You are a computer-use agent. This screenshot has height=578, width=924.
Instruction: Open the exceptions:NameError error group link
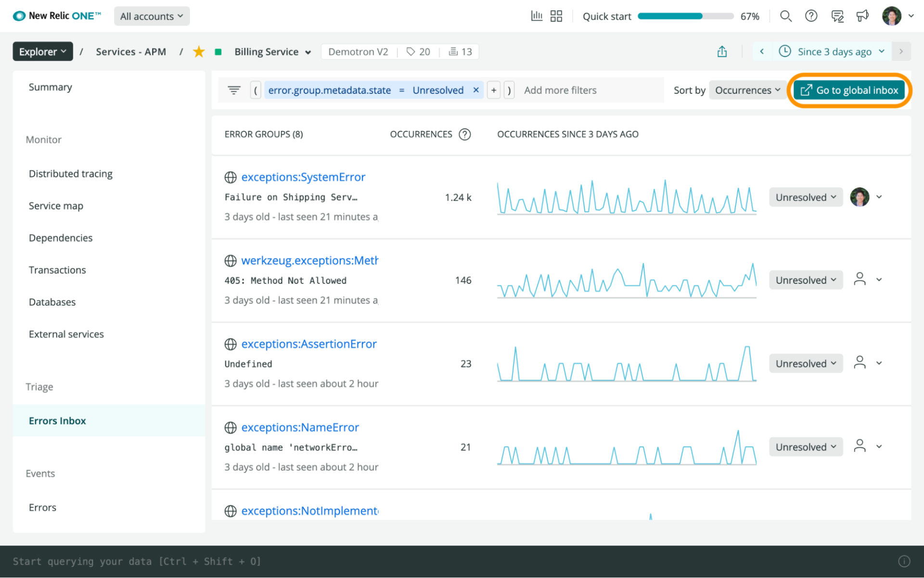[x=300, y=427]
